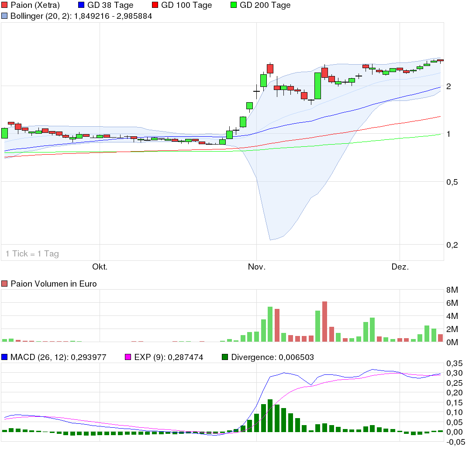Click the MACD axis label '0,10'

pyautogui.click(x=455, y=413)
